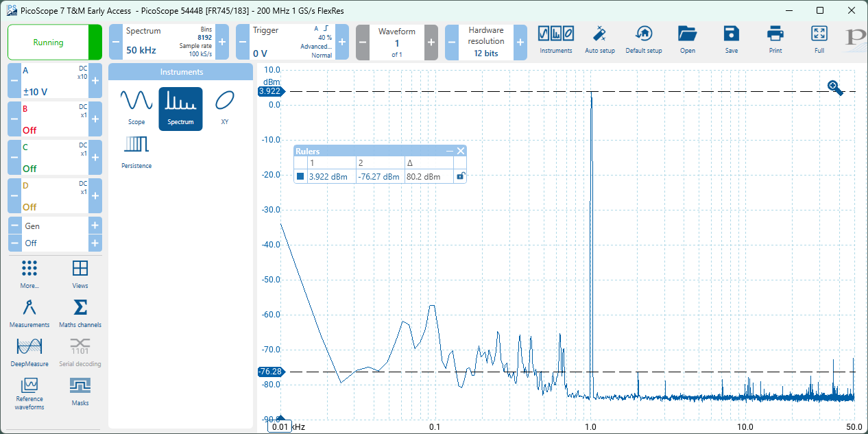Select the Scope instrument
Viewport: 868px width, 434px height.
[136, 108]
